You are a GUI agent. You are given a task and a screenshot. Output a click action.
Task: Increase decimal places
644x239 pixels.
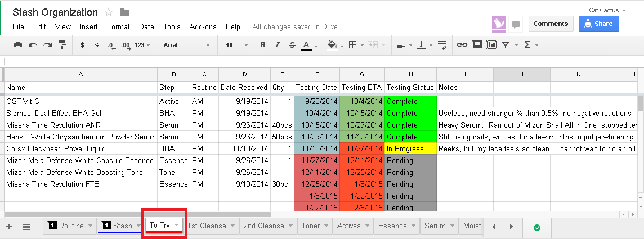tap(126, 46)
